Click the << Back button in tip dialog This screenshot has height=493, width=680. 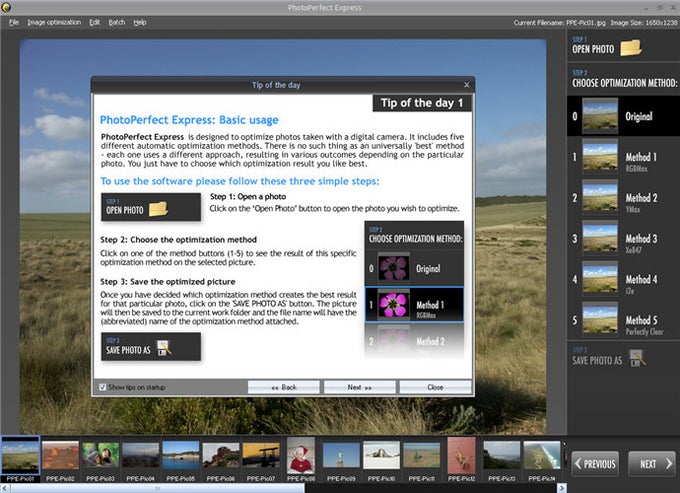point(284,387)
